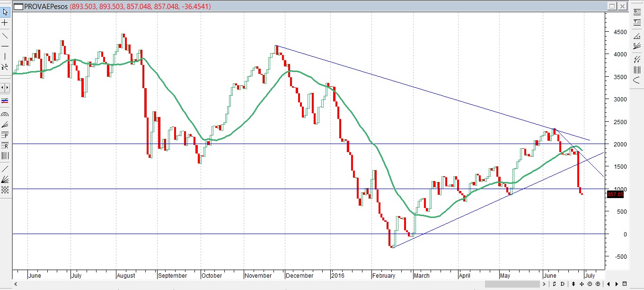Click the left toolbar left-arrow button

point(2,88)
